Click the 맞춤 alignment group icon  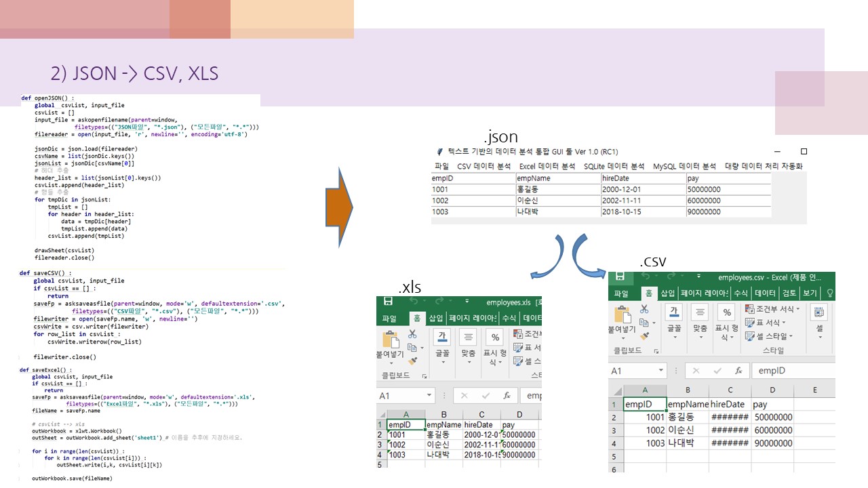pos(701,312)
